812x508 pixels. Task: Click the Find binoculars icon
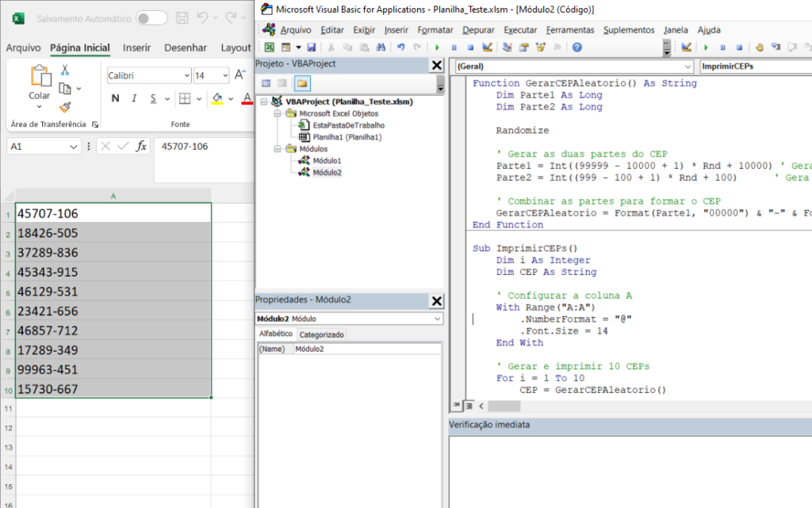(x=381, y=48)
